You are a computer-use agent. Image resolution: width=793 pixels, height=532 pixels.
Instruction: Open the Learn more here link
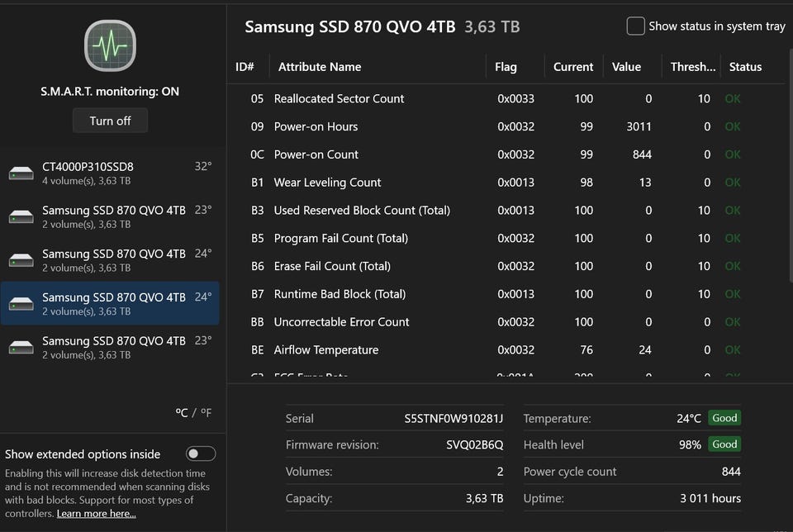[x=96, y=514]
